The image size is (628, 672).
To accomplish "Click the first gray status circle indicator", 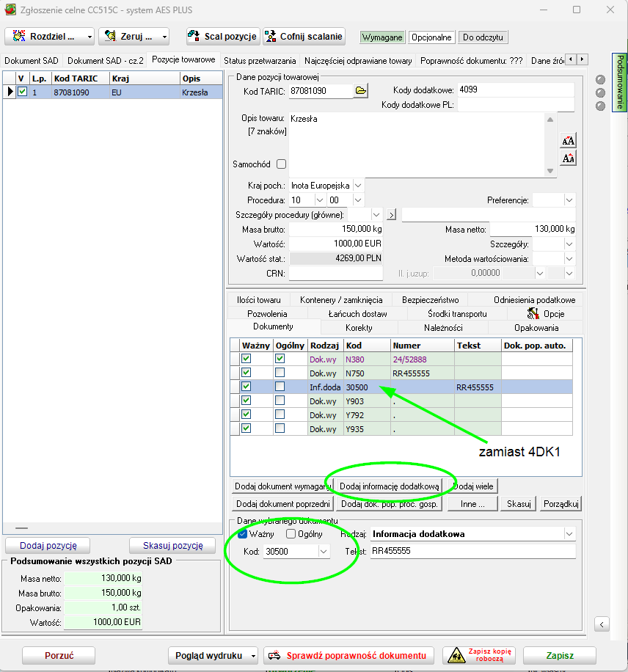I will point(600,79).
